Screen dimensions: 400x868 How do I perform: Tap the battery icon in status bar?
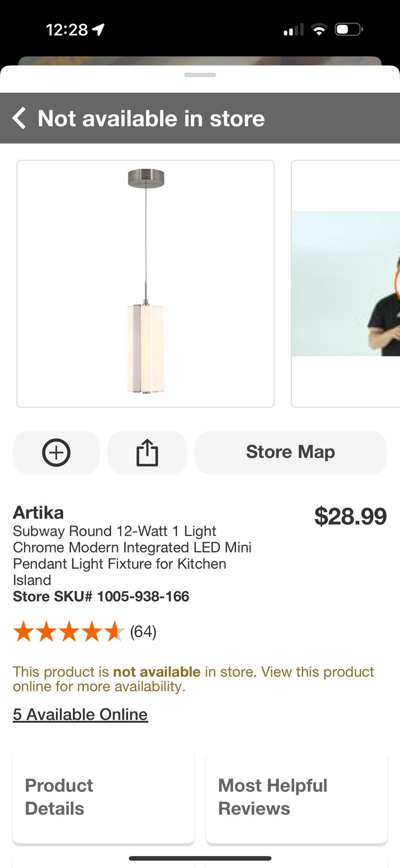coord(348,30)
